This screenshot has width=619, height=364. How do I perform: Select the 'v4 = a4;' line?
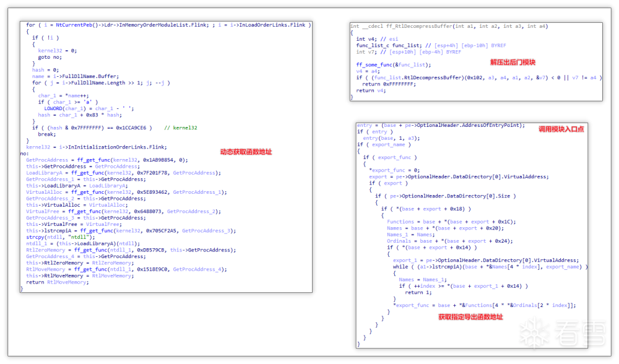point(368,71)
